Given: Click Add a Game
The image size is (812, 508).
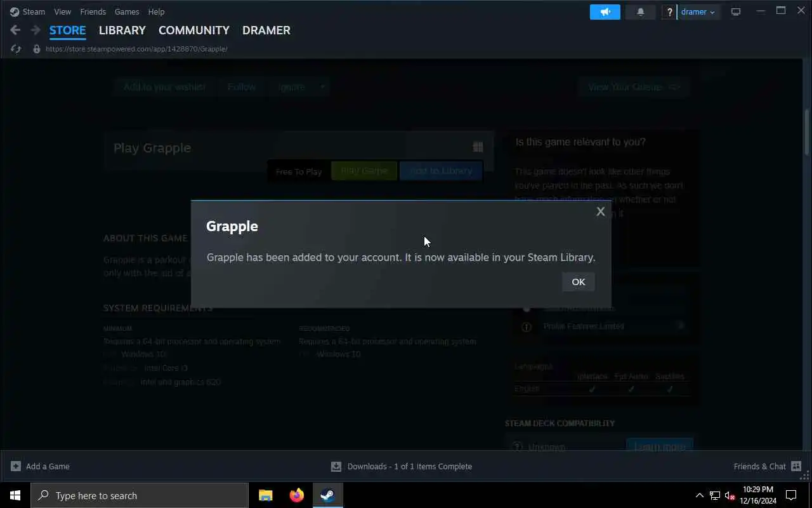Looking at the screenshot, I should click(x=41, y=466).
